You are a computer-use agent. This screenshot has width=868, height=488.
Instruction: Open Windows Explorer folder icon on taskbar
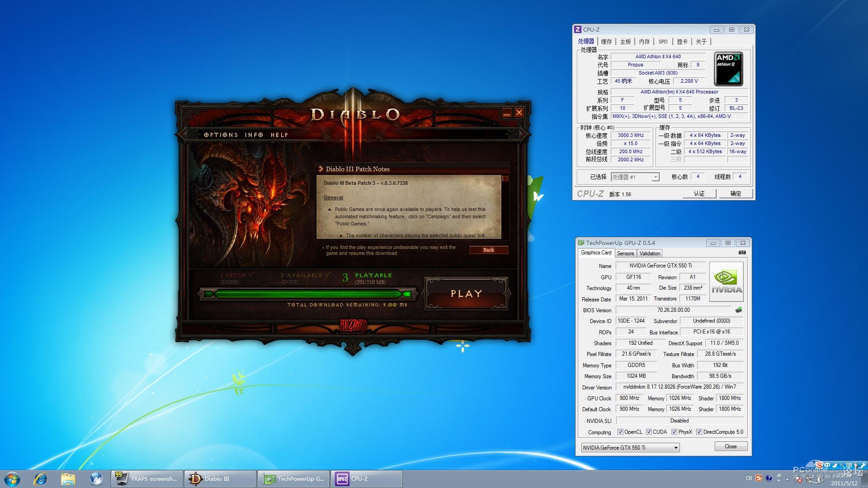[68, 479]
